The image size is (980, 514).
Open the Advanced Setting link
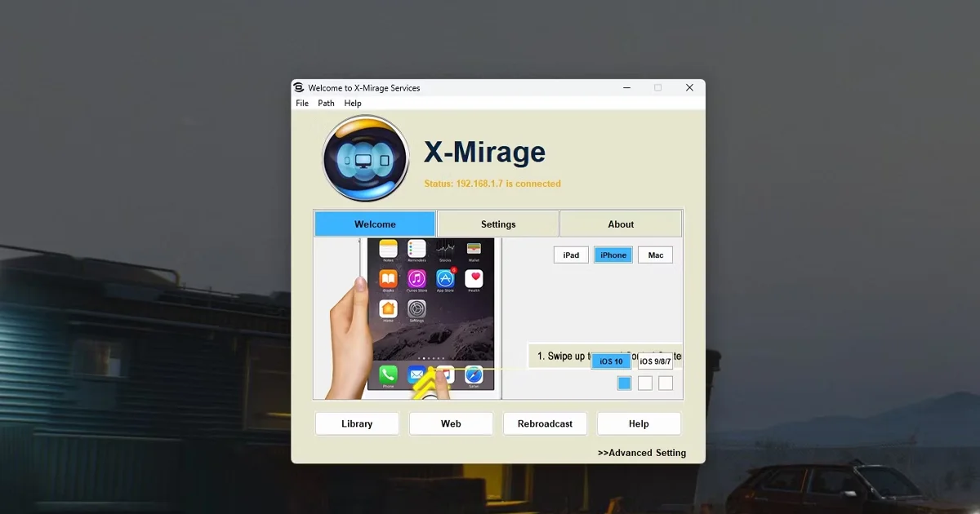coord(642,453)
